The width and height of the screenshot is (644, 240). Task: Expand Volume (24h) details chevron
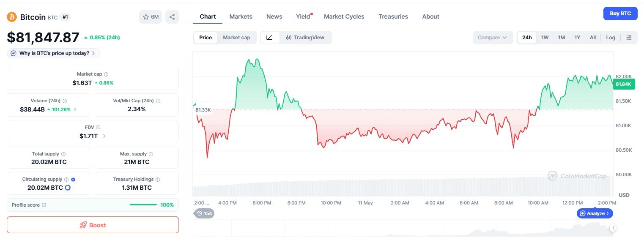pos(75,109)
